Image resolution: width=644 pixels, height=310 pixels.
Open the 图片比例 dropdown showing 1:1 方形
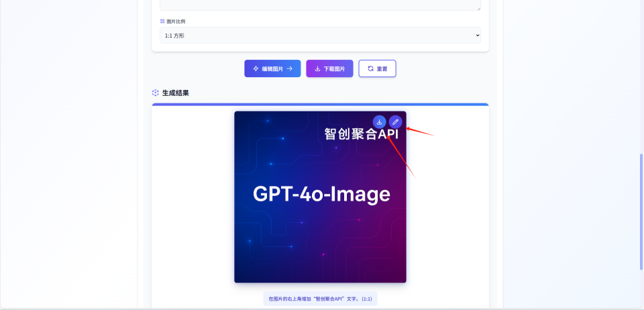pyautogui.click(x=321, y=36)
